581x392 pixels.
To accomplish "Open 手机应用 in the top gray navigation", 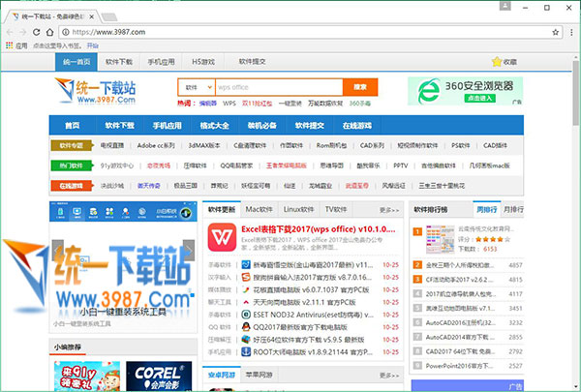I will tap(161, 62).
